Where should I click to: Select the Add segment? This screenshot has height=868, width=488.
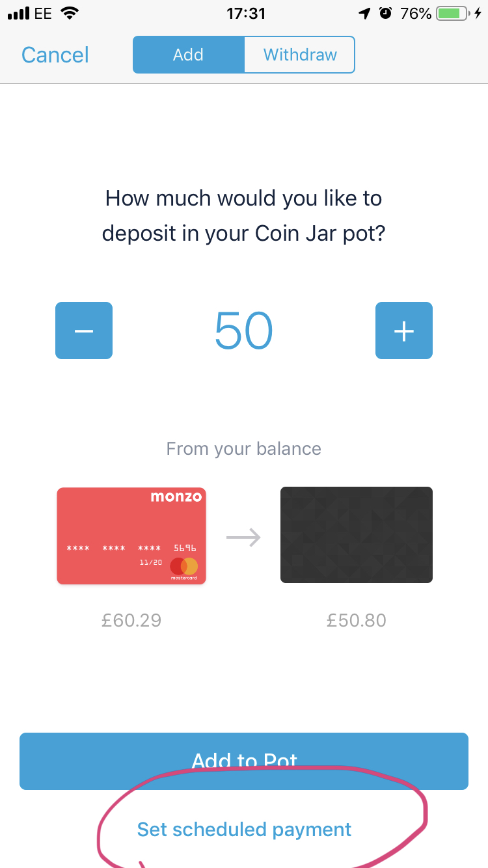189,55
